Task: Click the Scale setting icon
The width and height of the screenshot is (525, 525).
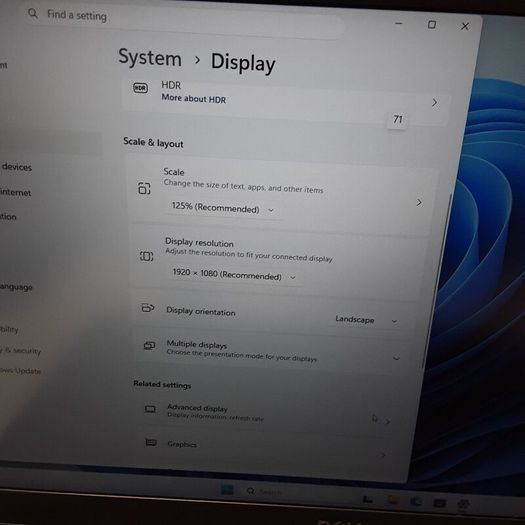Action: click(x=144, y=188)
